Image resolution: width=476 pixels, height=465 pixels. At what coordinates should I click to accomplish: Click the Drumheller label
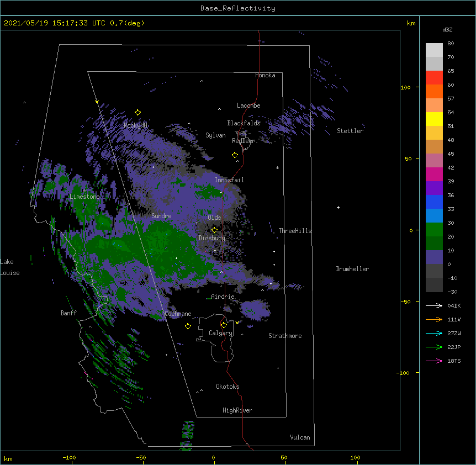pos(352,269)
